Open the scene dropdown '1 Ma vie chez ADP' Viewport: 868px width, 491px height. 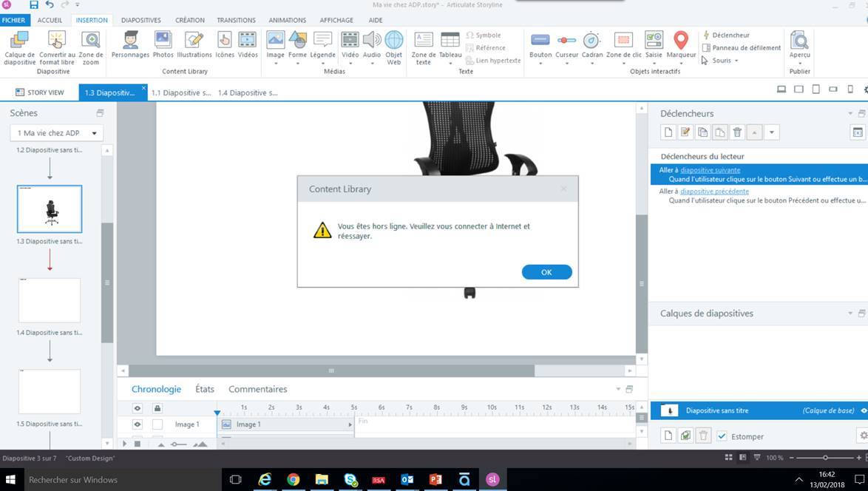click(56, 133)
